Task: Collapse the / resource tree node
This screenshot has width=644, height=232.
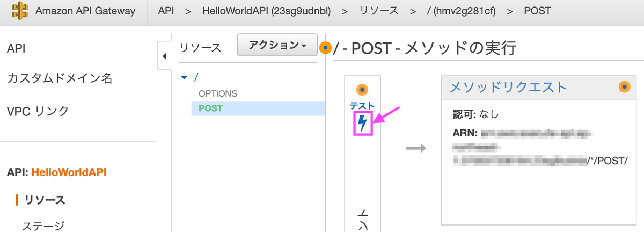Action: coord(184,78)
